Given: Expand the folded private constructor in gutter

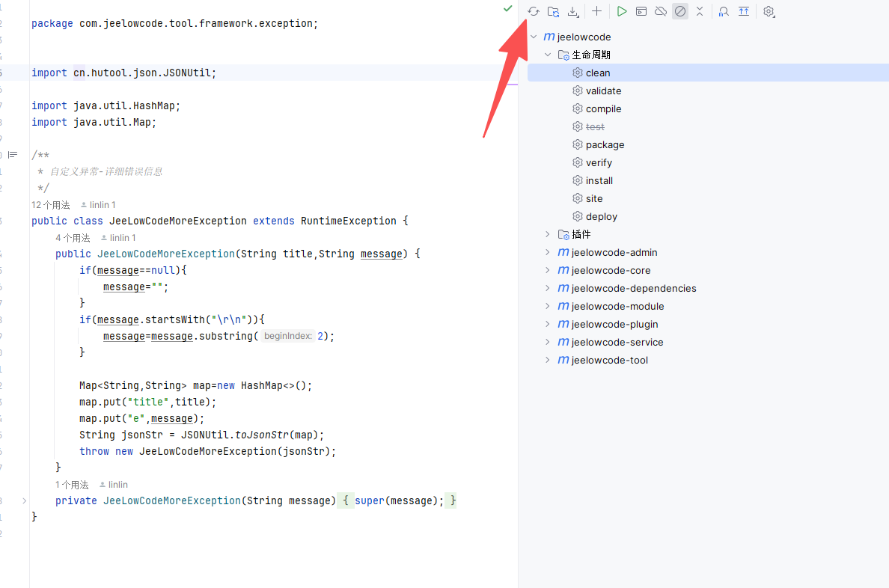Looking at the screenshot, I should click(x=24, y=500).
